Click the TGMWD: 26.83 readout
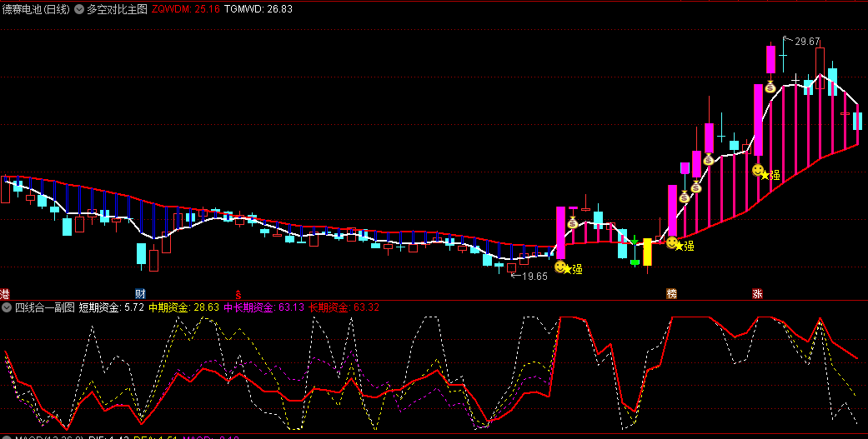868x439 pixels. (258, 9)
